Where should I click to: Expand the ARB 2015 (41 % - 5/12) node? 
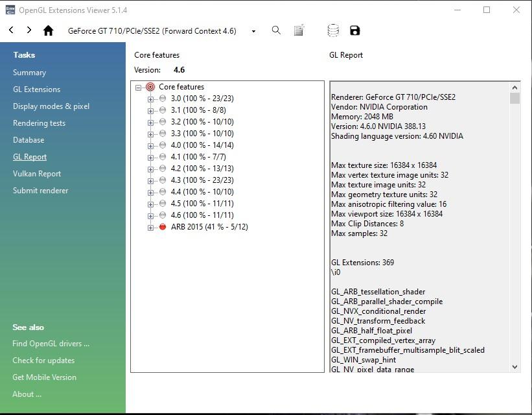150,228
